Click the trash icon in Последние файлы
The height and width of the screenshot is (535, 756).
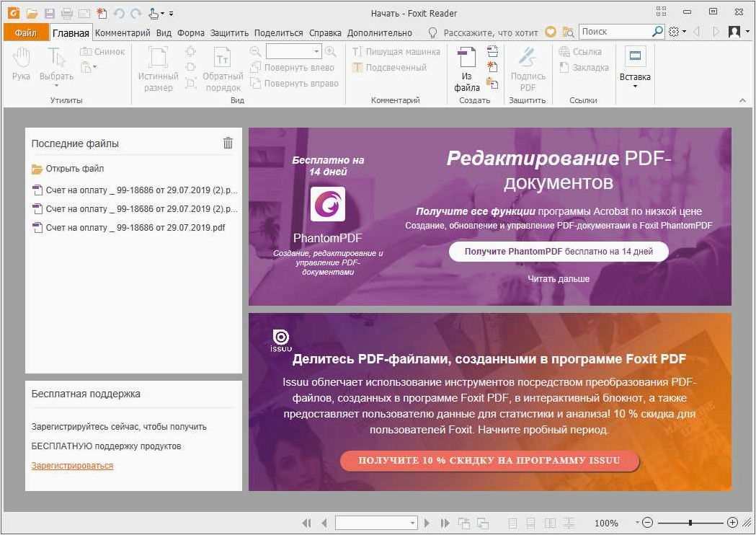pyautogui.click(x=228, y=143)
